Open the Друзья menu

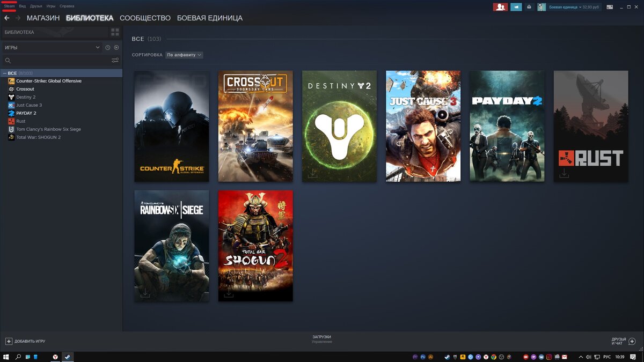click(x=36, y=6)
